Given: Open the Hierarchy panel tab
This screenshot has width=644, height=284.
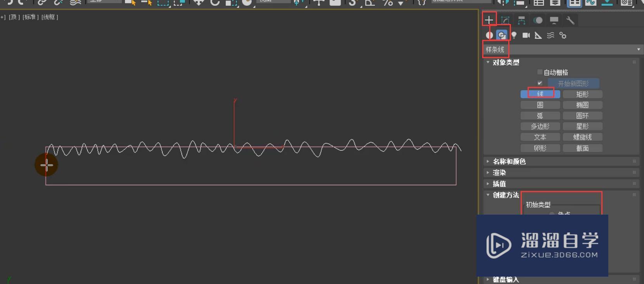Looking at the screenshot, I should point(521,20).
